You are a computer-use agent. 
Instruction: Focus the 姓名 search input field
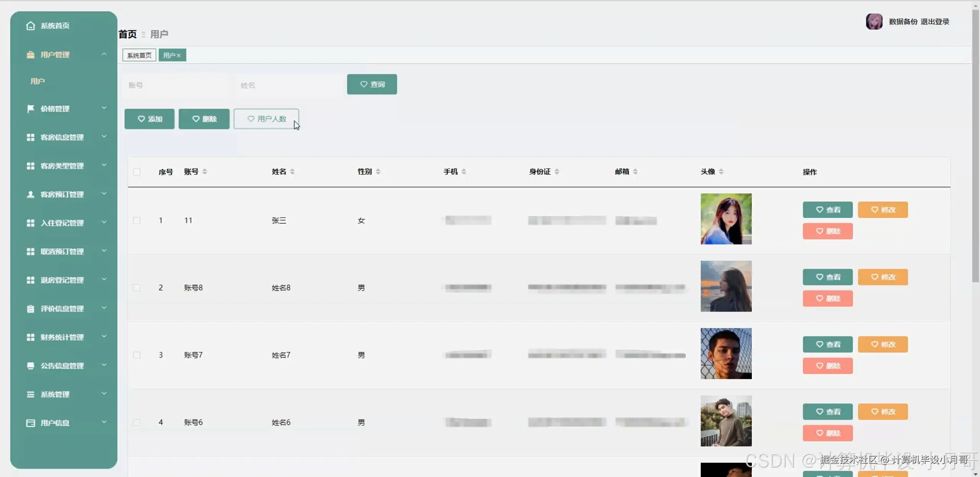pos(289,85)
